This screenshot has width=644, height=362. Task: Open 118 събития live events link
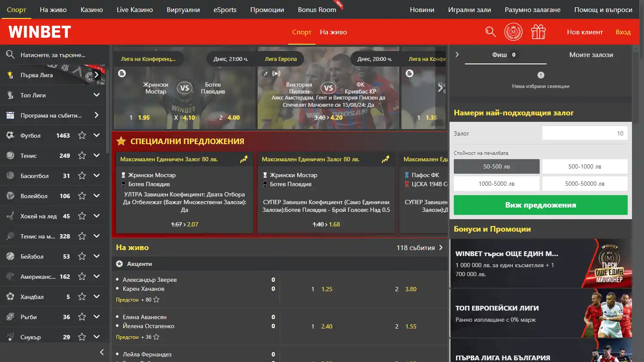click(419, 247)
